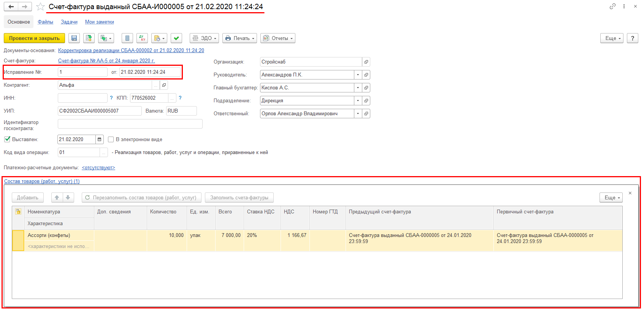Click Провести и закрыть button

[x=34, y=38]
